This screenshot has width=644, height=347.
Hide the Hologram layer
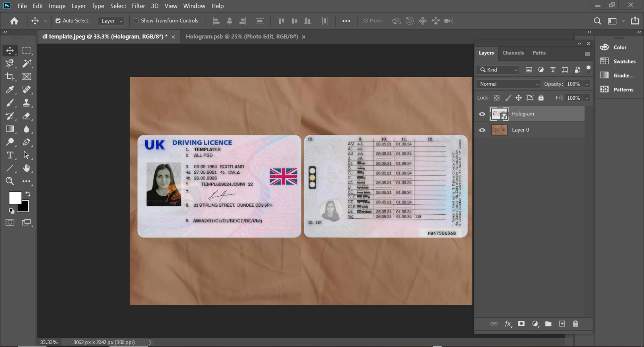click(482, 114)
